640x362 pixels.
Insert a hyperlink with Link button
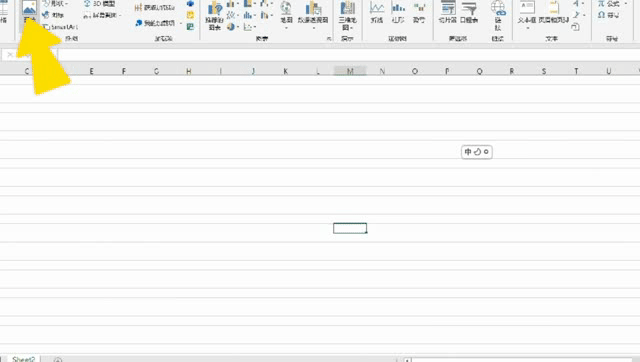(498, 16)
